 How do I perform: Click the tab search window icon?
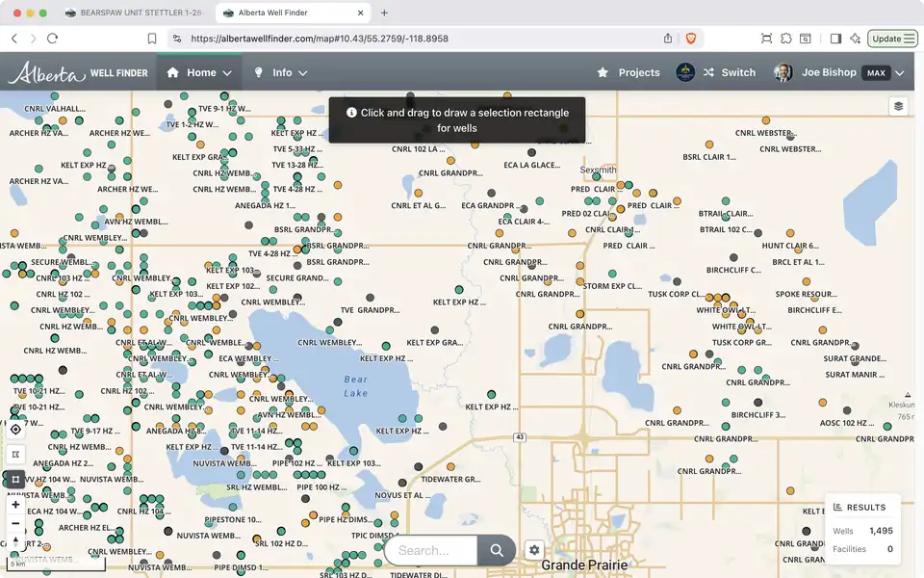pos(806,39)
